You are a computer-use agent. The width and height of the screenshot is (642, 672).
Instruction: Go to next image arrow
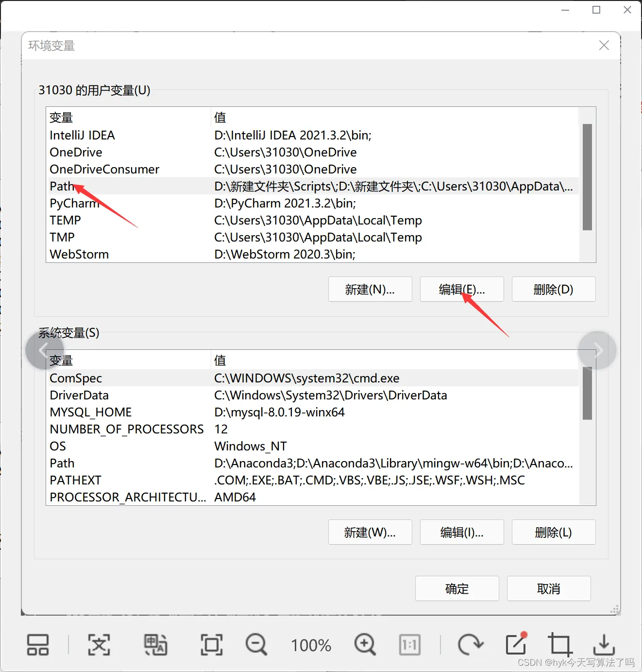tap(597, 350)
